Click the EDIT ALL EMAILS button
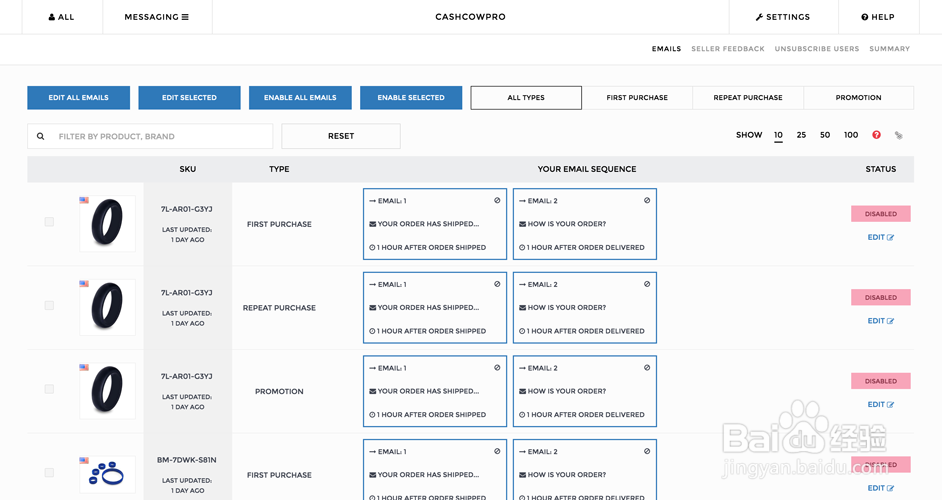This screenshot has height=500, width=942. [x=79, y=97]
